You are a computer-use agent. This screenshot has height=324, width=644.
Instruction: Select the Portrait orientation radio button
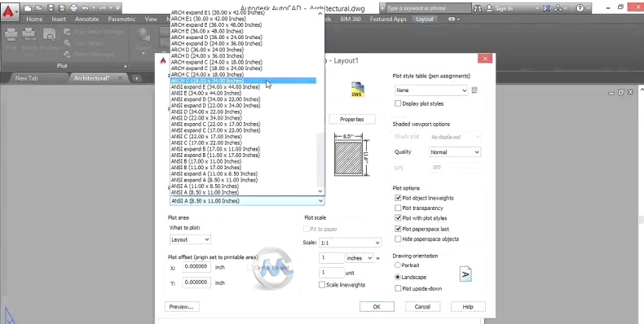[397, 265]
